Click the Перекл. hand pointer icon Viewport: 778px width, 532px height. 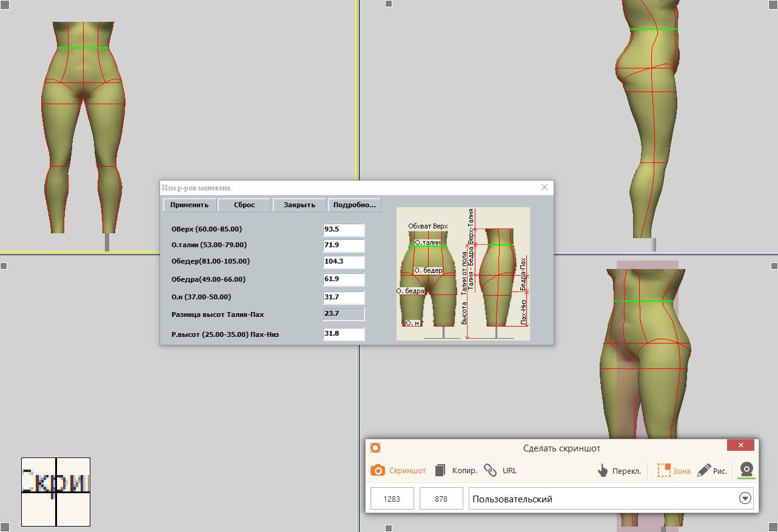pos(602,471)
